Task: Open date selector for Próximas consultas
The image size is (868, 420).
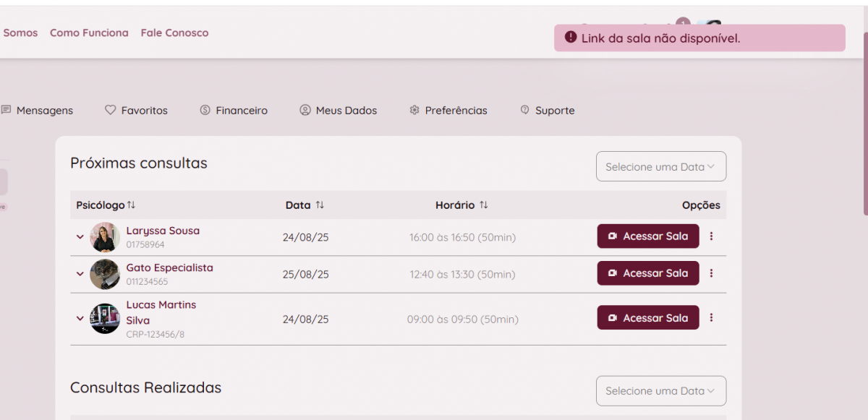Action: pos(660,167)
